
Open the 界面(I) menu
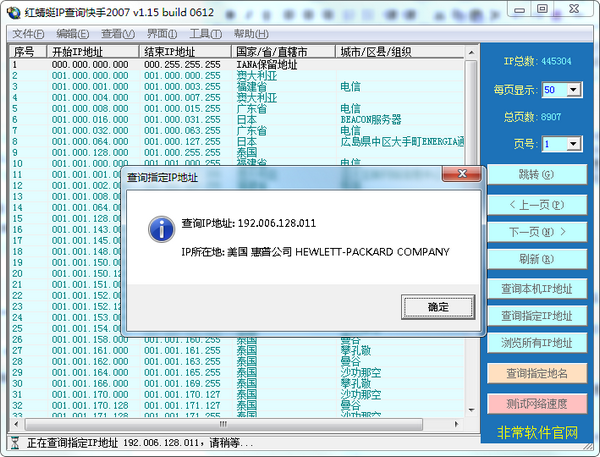(162, 33)
